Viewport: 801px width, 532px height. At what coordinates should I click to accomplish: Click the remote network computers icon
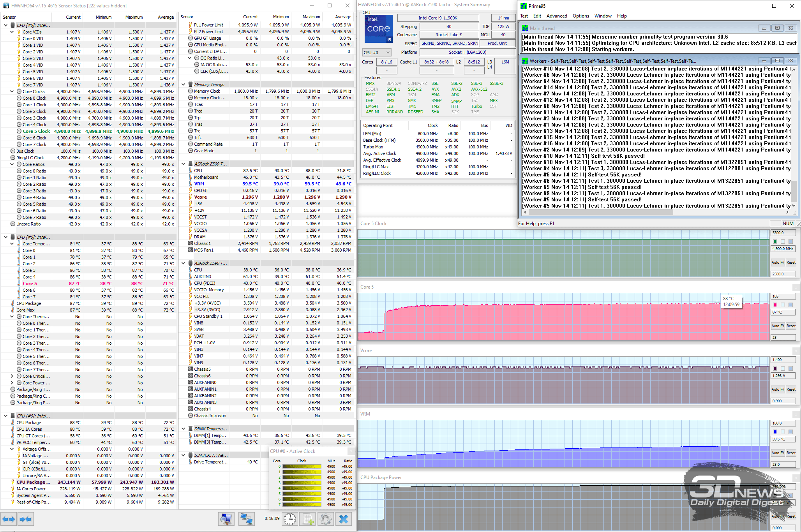pyautogui.click(x=246, y=519)
